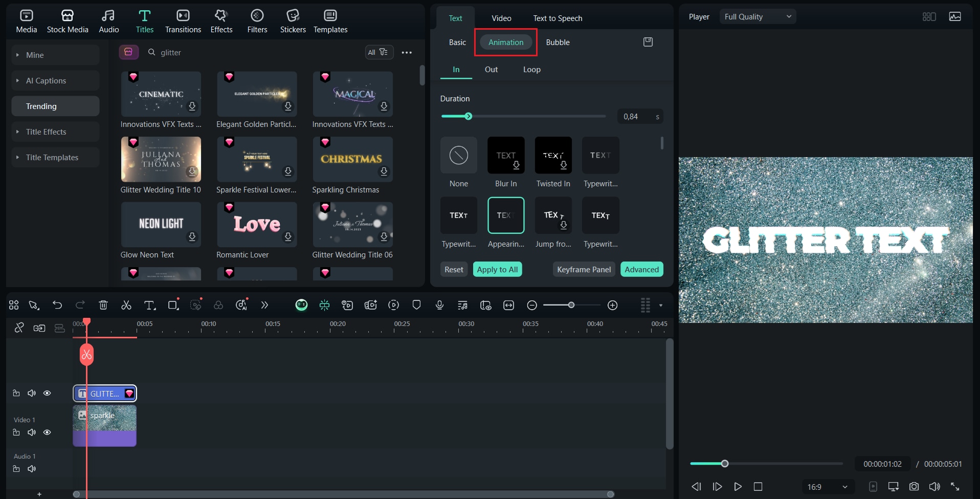980x499 pixels.
Task: Open the 16:9 aspect ratio dropdown
Action: coord(828,487)
